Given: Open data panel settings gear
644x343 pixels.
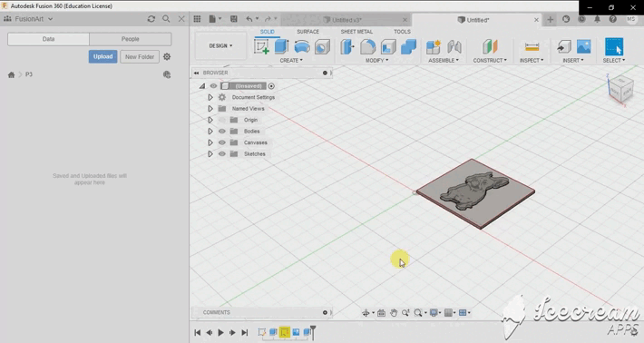Looking at the screenshot, I should 167,56.
